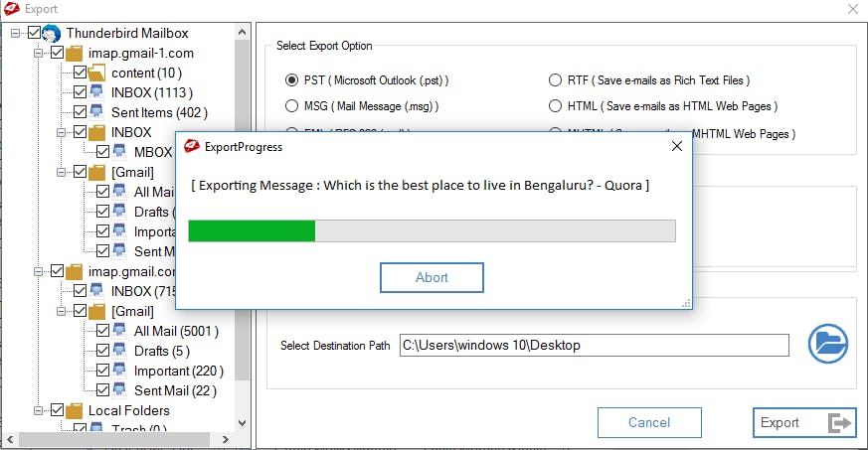This screenshot has height=450, width=868.
Task: Collapse the Local Folders tree node
Action: (38, 410)
